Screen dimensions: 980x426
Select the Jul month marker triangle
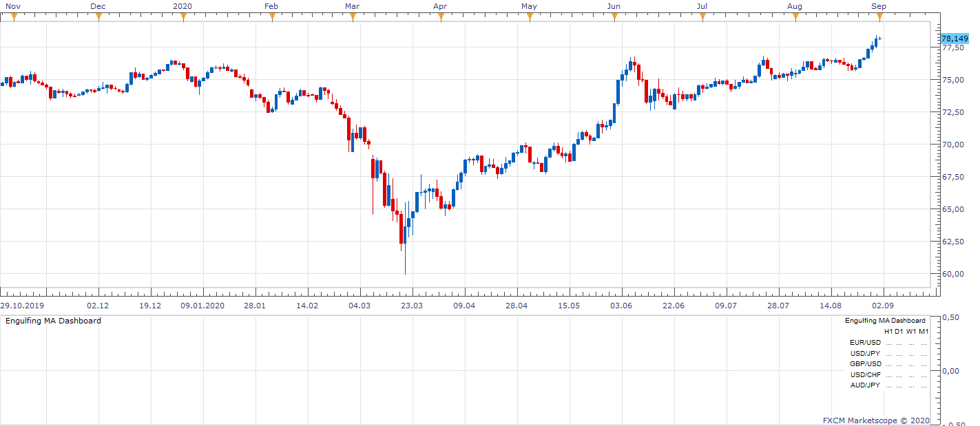click(702, 17)
